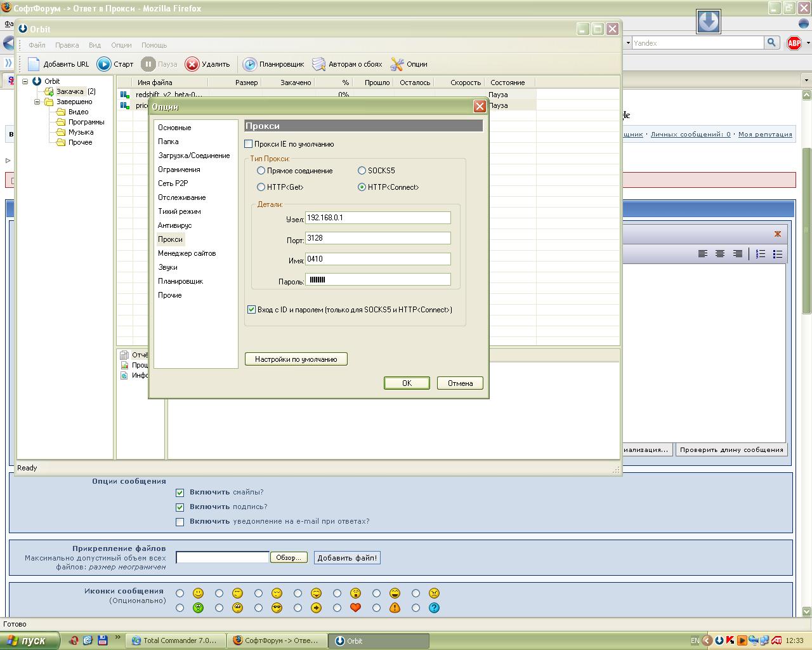Click the Авторам о сбоях icon
The width and height of the screenshot is (812, 650).
pos(318,64)
